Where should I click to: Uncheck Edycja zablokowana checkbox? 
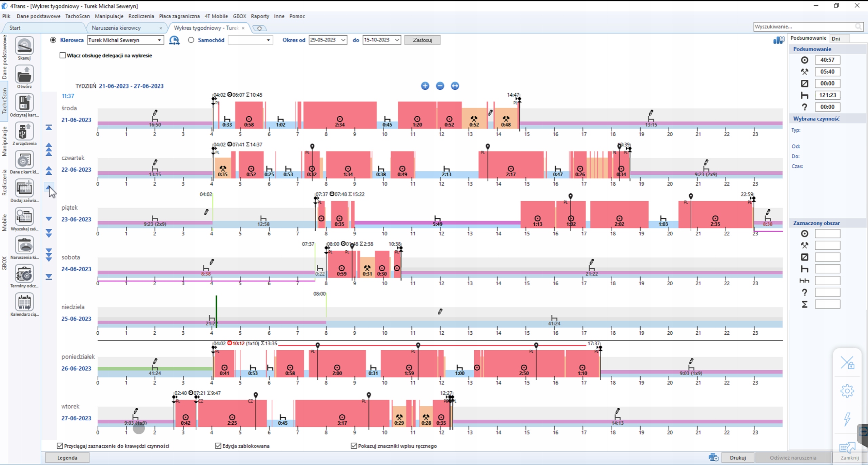(218, 446)
